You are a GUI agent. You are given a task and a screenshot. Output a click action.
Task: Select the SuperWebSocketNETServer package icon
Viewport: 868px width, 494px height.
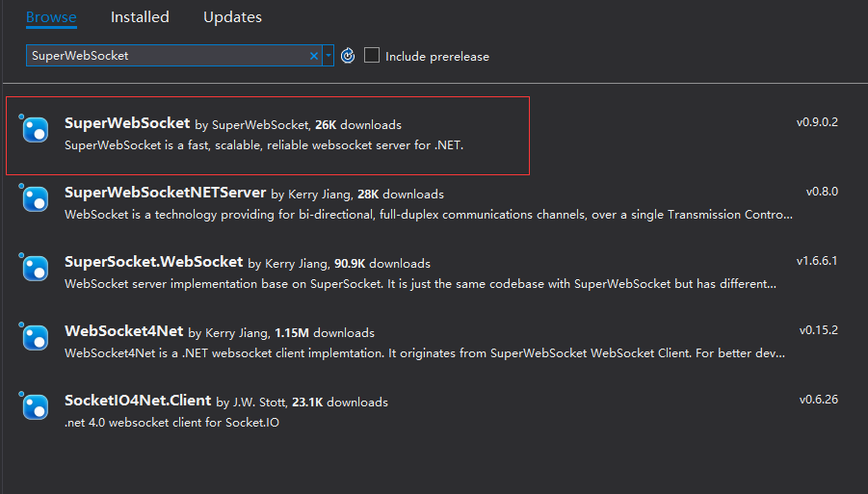35,197
